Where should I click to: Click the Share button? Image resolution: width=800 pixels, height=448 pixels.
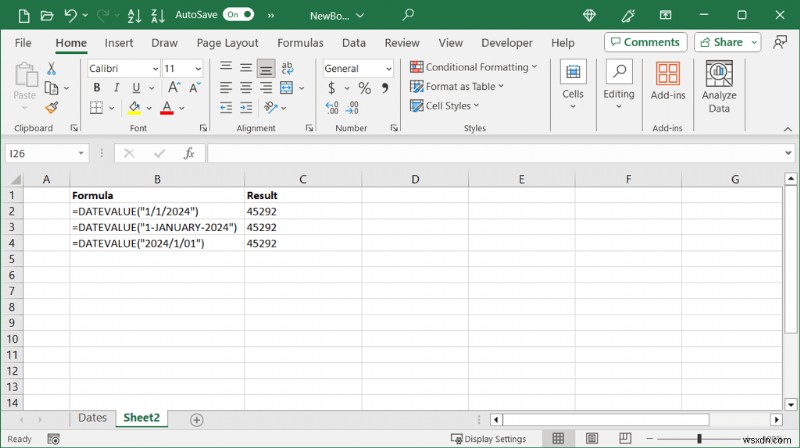(x=727, y=42)
